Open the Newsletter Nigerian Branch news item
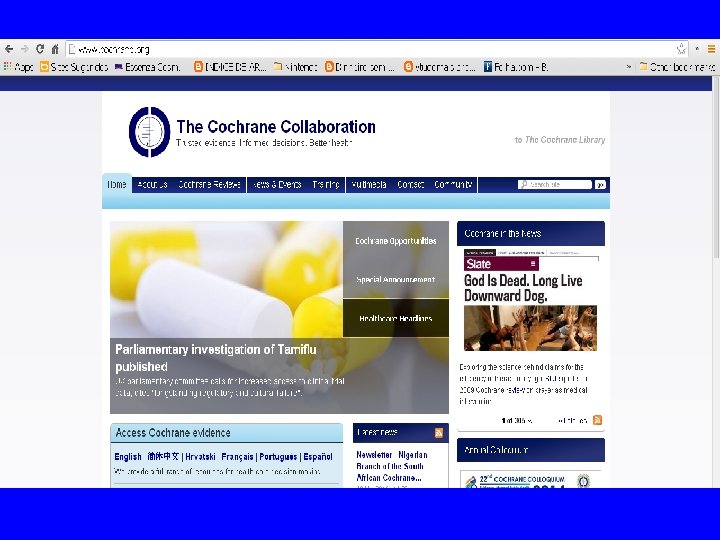 (x=392, y=466)
